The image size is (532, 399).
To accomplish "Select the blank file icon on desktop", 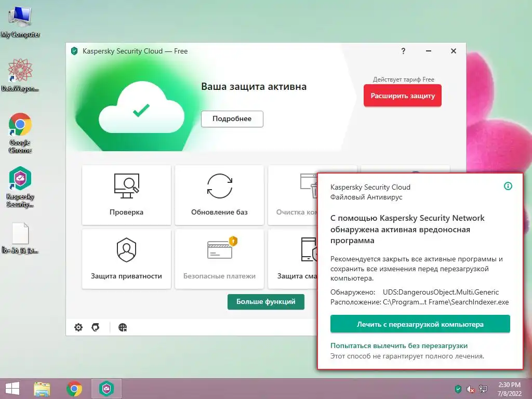I will (20, 238).
